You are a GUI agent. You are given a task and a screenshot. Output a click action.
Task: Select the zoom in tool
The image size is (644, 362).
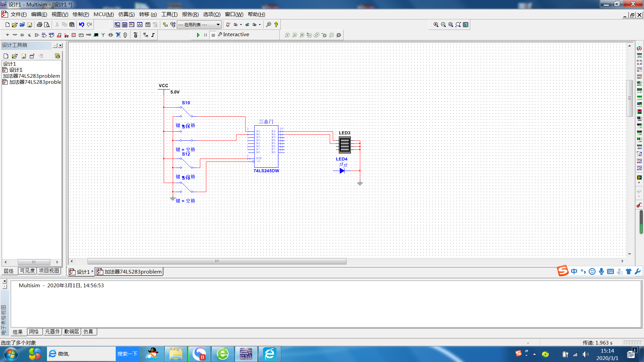(x=436, y=24)
